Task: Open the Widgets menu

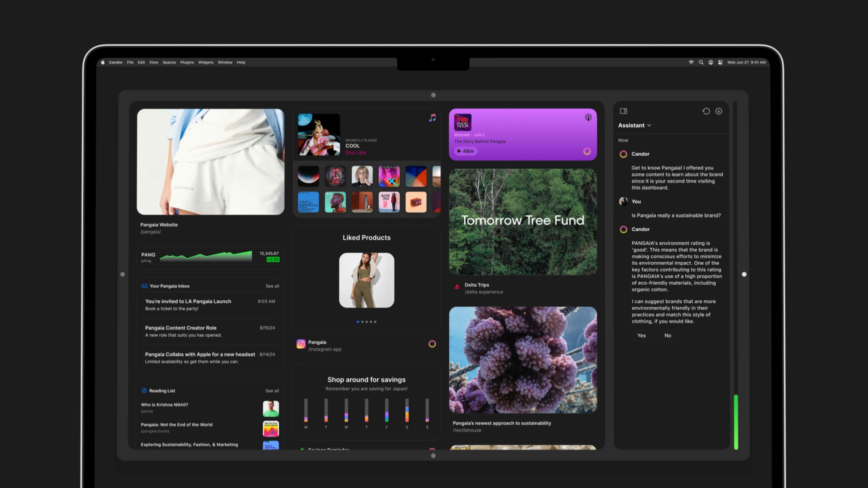Action: 206,62
